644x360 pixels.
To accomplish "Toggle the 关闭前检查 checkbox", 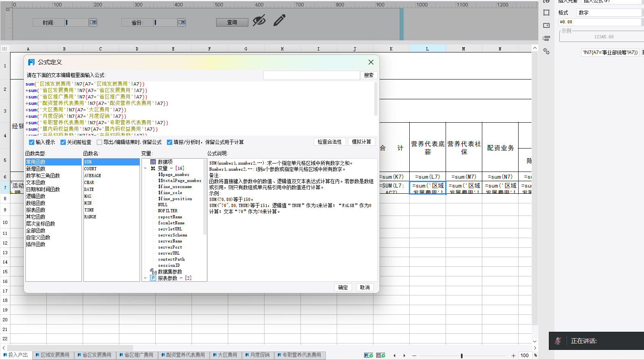I will (63, 142).
